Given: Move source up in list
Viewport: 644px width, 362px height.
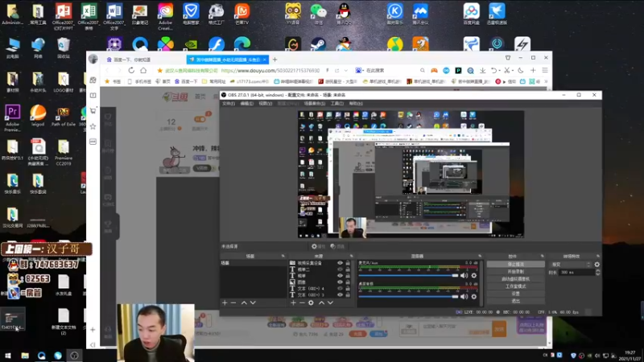Looking at the screenshot, I should (321, 302).
